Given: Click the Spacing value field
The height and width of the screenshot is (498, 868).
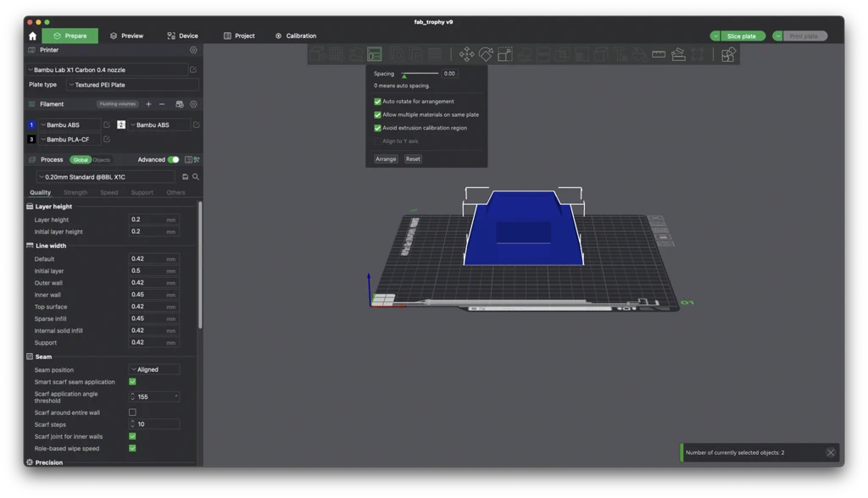Looking at the screenshot, I should pos(449,74).
